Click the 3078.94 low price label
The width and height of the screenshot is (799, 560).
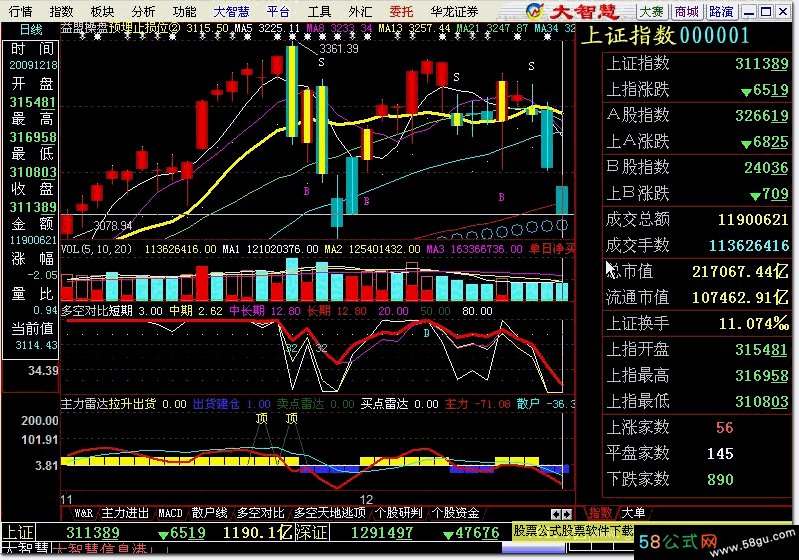point(113,225)
